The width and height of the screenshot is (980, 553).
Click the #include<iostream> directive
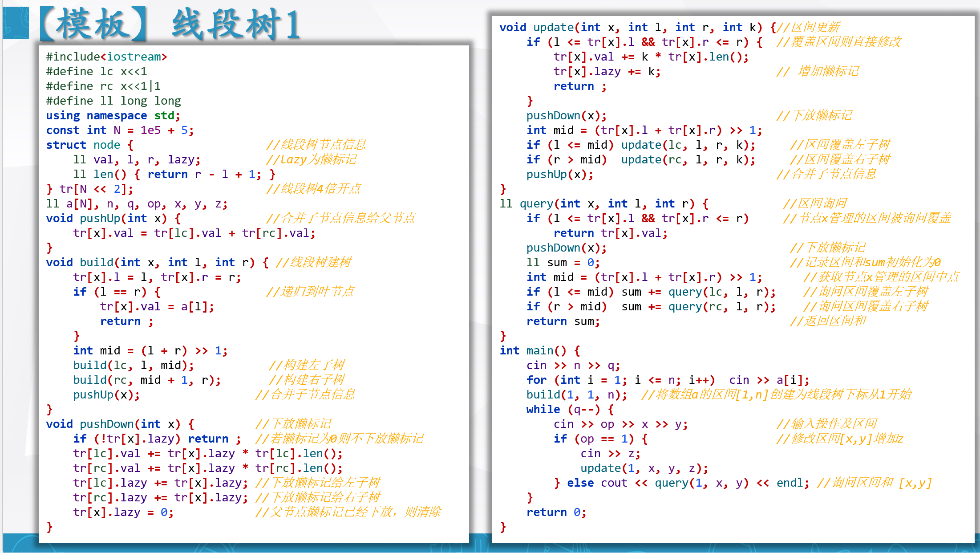click(107, 57)
